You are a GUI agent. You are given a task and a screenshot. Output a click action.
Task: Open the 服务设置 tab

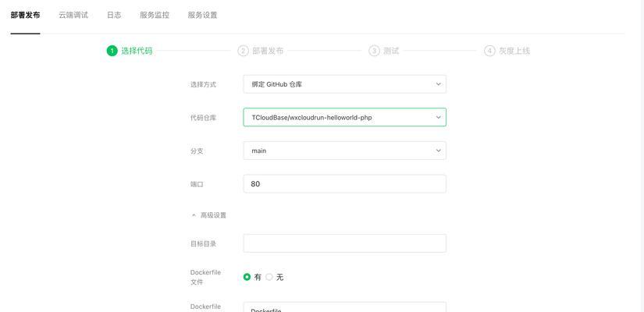pos(202,15)
